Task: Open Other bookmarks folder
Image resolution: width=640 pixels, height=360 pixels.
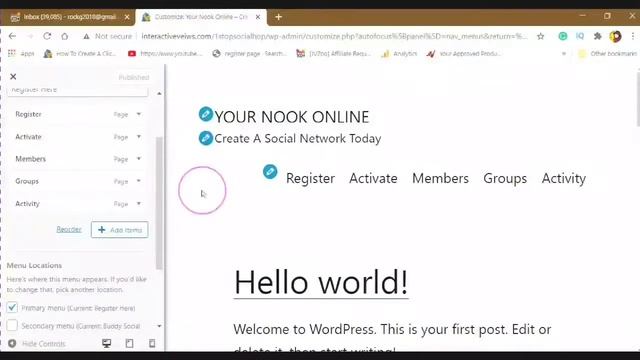Action: 607,53
